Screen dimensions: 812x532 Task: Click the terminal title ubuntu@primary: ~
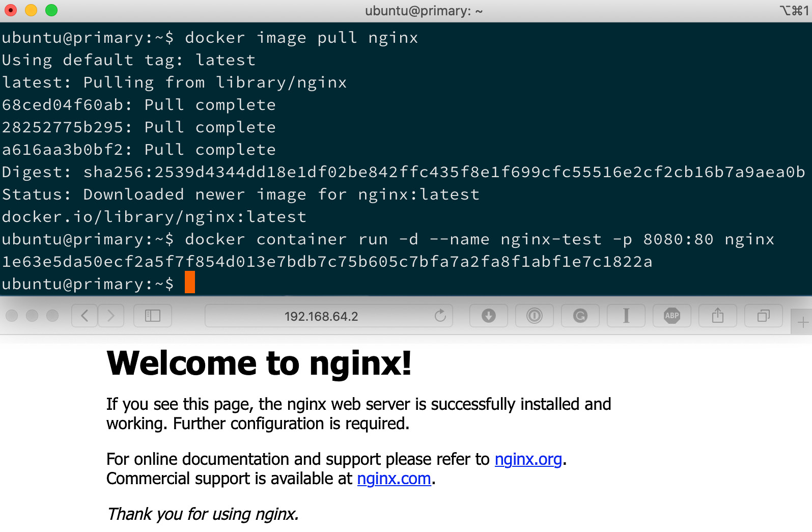point(424,11)
